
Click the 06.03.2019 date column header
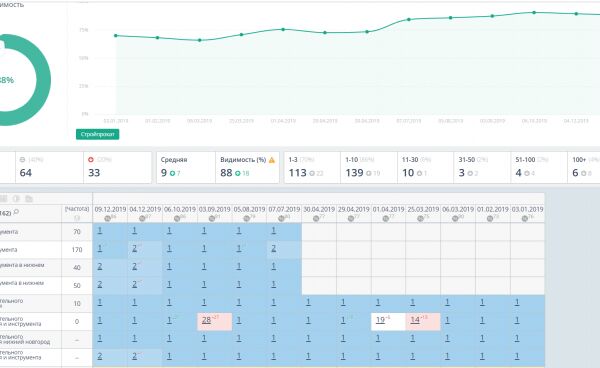(458, 210)
